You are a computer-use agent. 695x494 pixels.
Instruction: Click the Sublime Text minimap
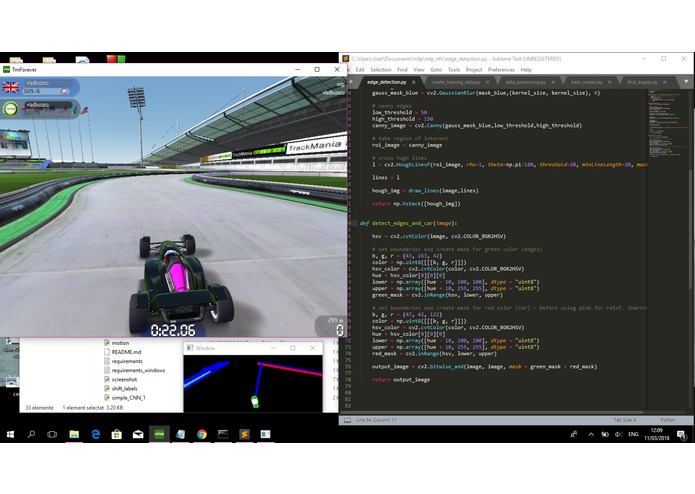(667, 124)
